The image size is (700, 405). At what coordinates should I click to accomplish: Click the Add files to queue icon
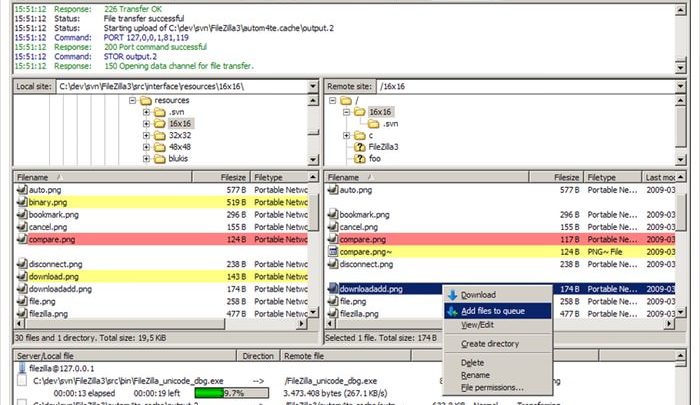[453, 311]
